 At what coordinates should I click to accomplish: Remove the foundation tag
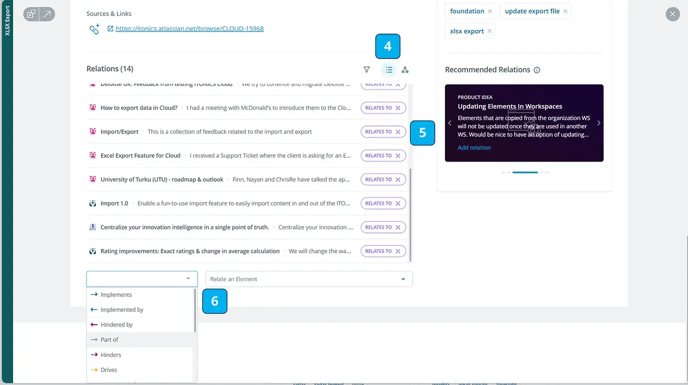[490, 11]
